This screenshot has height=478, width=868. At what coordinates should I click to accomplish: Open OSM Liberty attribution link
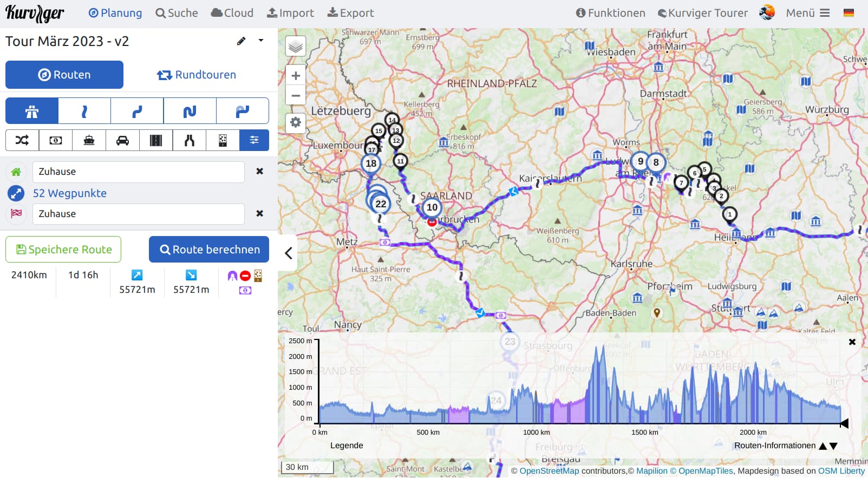click(841, 471)
